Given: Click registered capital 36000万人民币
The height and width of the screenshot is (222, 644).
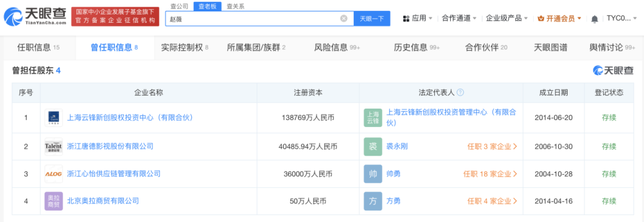Looking at the screenshot, I should [x=308, y=174].
